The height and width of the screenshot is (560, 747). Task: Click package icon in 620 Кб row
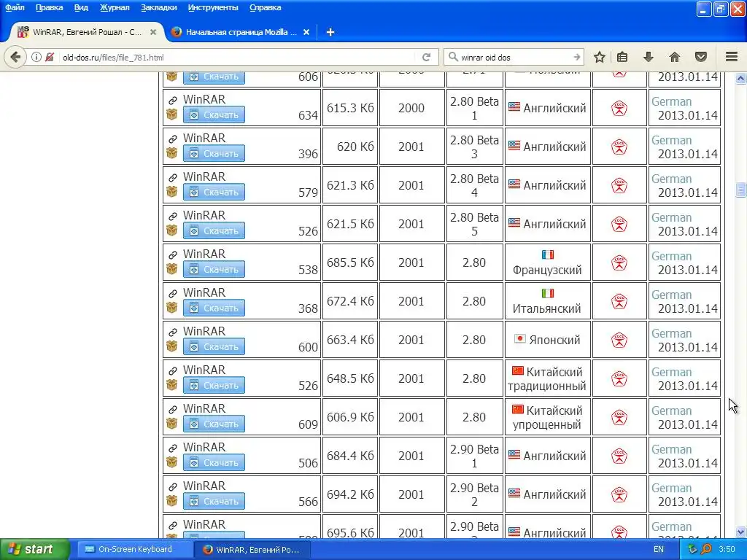pyautogui.click(x=171, y=153)
